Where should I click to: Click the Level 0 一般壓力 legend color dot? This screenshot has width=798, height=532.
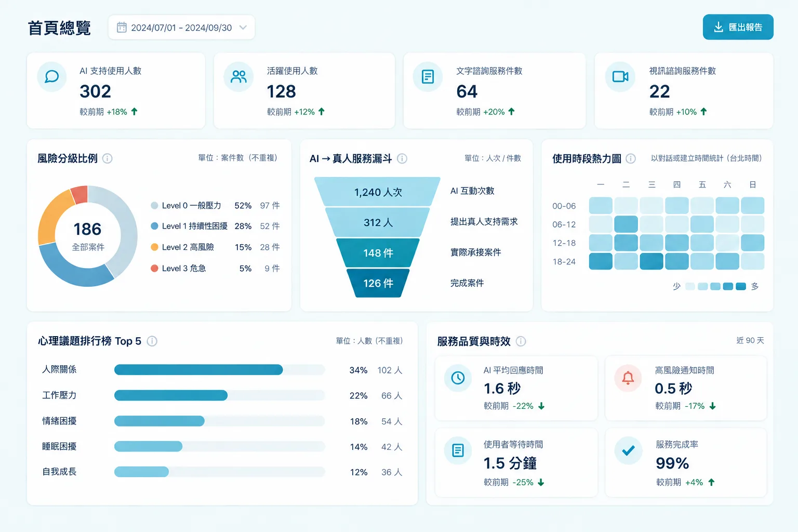click(154, 206)
